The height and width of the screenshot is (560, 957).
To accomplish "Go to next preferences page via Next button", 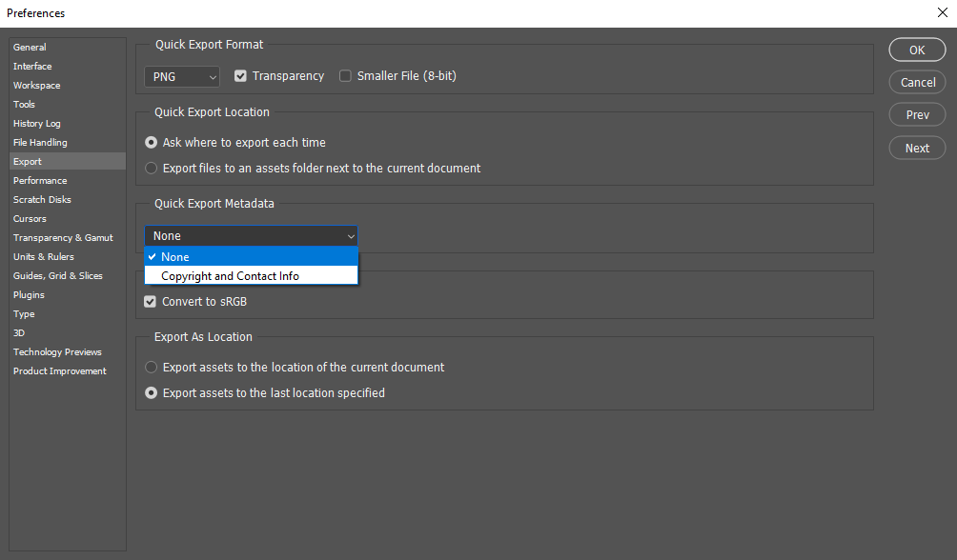I will click(x=916, y=148).
